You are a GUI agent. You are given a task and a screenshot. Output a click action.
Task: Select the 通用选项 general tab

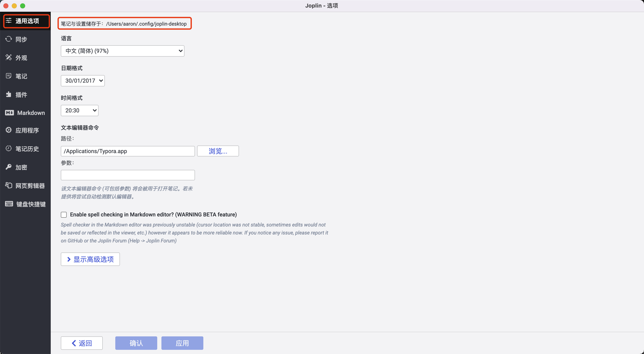click(27, 21)
